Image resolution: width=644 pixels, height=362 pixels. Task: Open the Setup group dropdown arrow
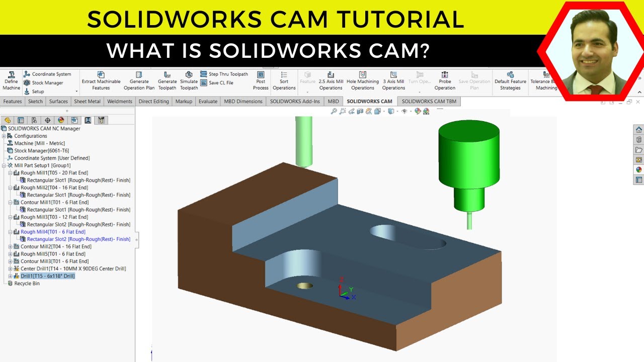coord(77,92)
